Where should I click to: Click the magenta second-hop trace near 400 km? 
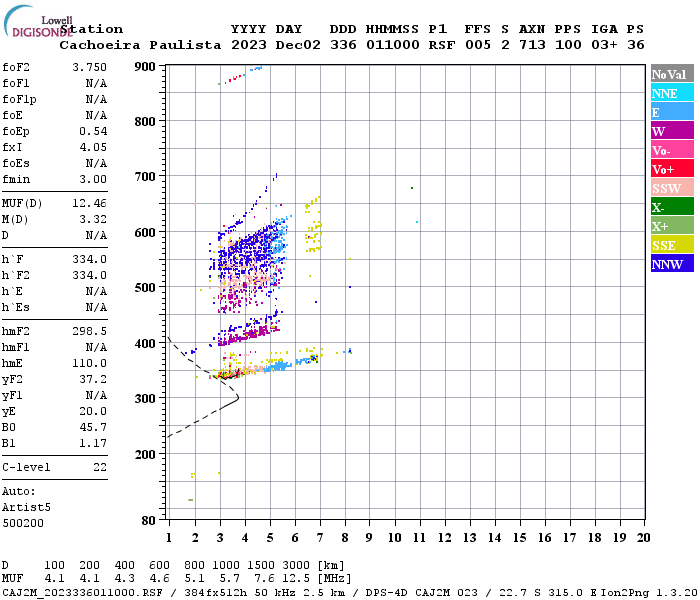pyautogui.click(x=248, y=333)
